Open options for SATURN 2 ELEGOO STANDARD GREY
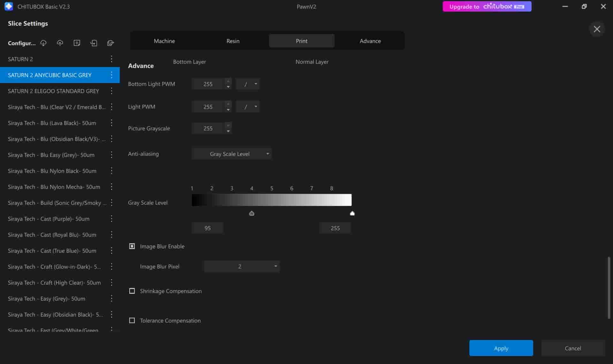 [111, 91]
